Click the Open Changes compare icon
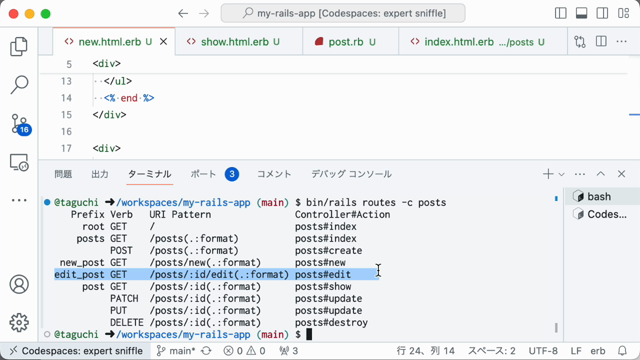Viewport: 640px width, 360px height. point(580,42)
